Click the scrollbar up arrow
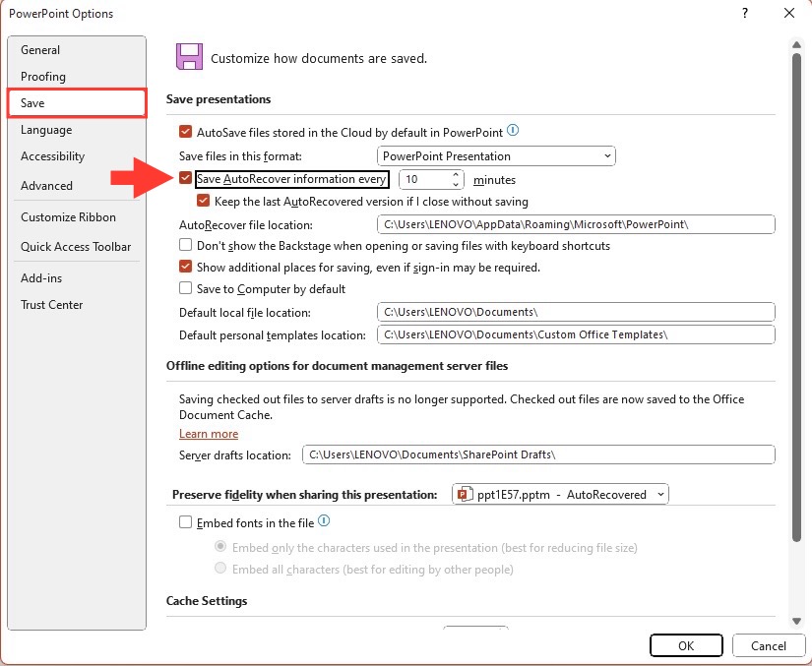This screenshot has width=812, height=666. tap(796, 45)
